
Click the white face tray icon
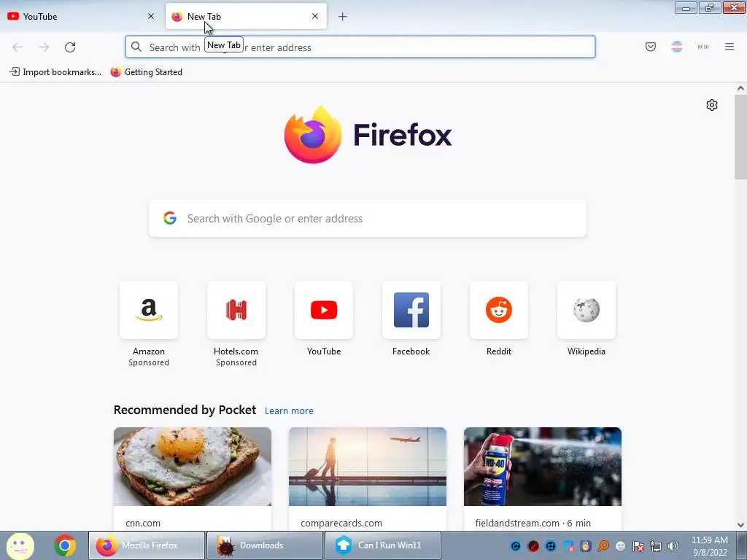[621, 546]
